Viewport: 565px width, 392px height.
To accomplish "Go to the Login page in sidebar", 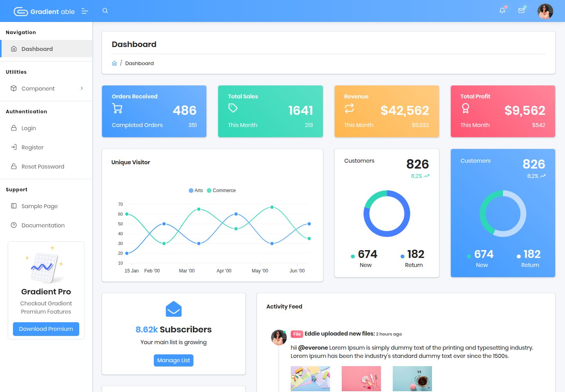I will 46,128.
